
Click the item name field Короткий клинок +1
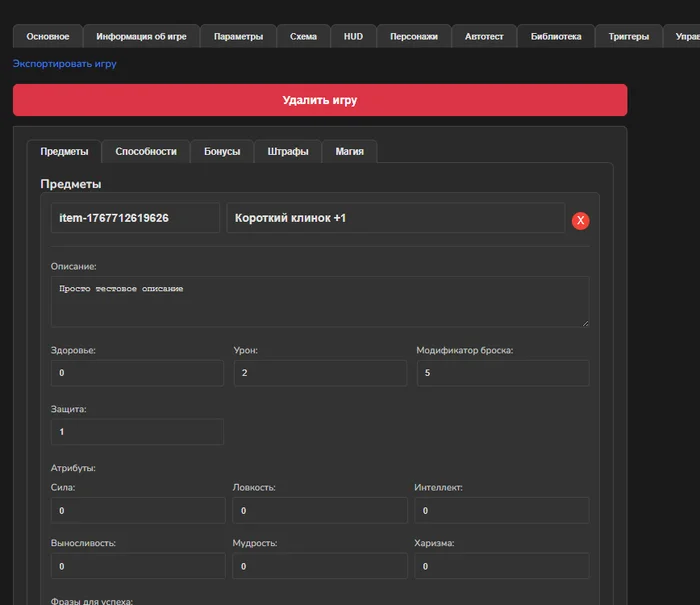tap(395, 218)
